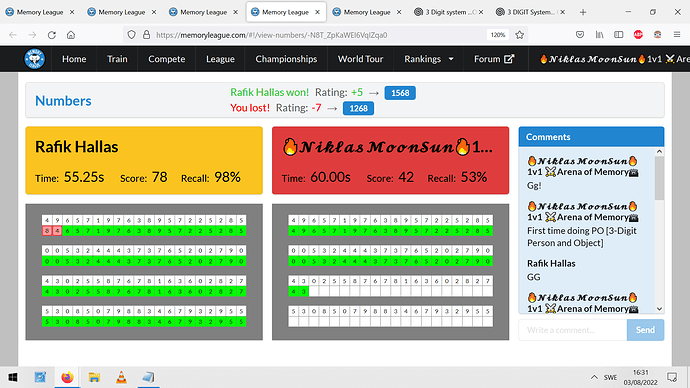
Task: Click the Write a comment field
Action: pos(573,330)
